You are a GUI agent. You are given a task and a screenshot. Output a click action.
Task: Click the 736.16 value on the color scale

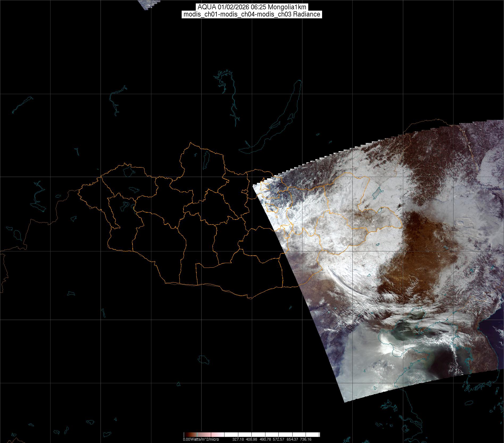(x=305, y=440)
